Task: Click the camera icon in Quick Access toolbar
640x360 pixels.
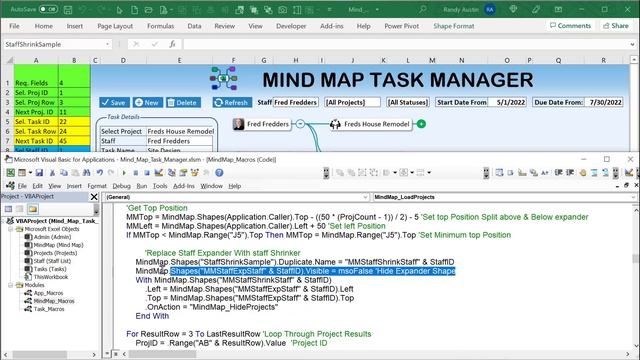Action: [282, 9]
